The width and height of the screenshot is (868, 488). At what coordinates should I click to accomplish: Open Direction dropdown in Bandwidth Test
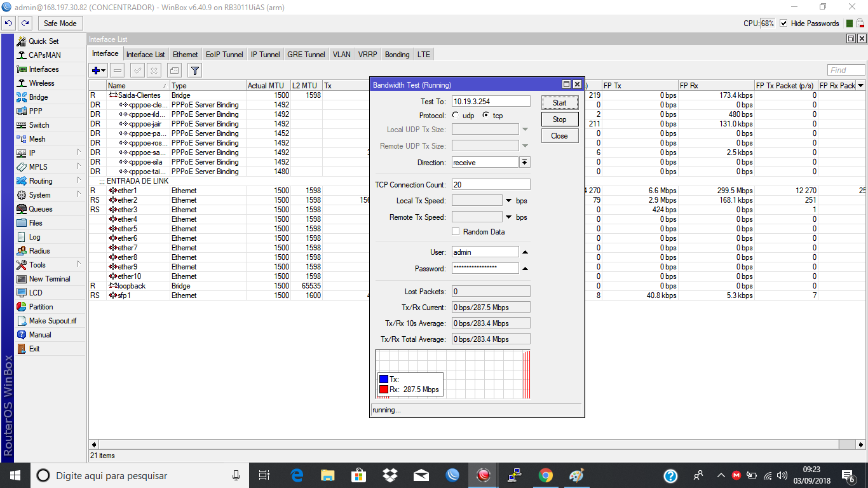tap(524, 163)
